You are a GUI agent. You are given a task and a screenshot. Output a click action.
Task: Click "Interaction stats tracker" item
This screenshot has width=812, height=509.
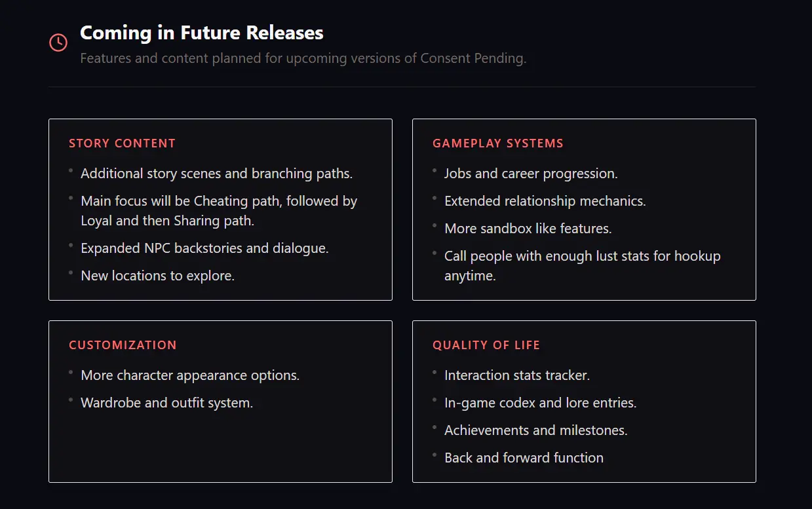(x=516, y=375)
